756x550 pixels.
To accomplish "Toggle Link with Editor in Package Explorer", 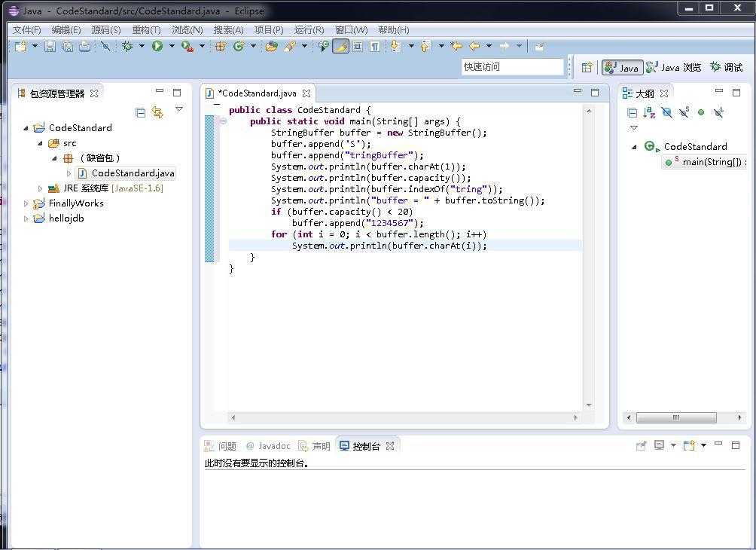I will [157, 112].
